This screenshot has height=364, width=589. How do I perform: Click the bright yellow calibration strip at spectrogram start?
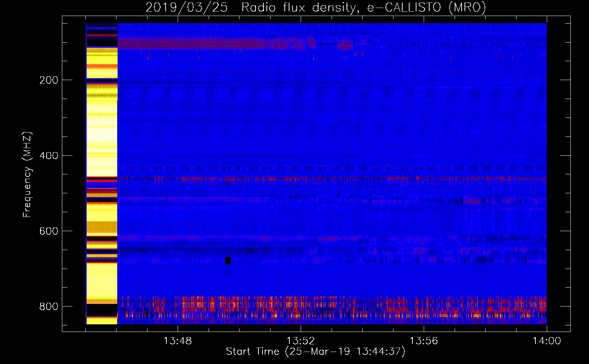[102, 174]
